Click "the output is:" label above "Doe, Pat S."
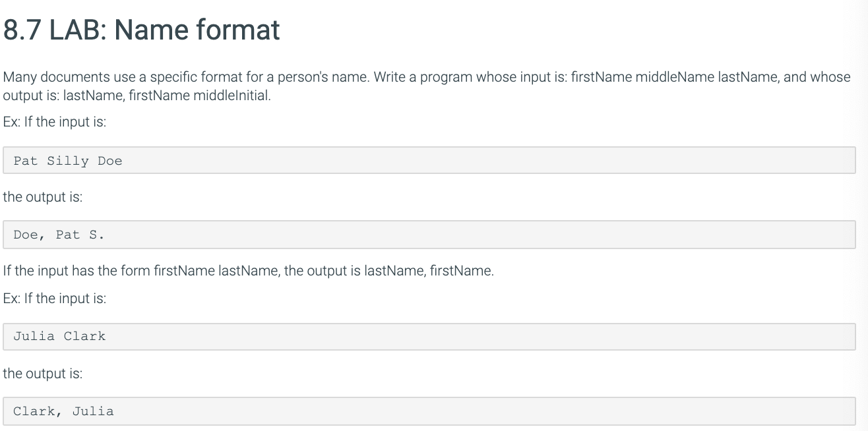The image size is (868, 431). (43, 197)
